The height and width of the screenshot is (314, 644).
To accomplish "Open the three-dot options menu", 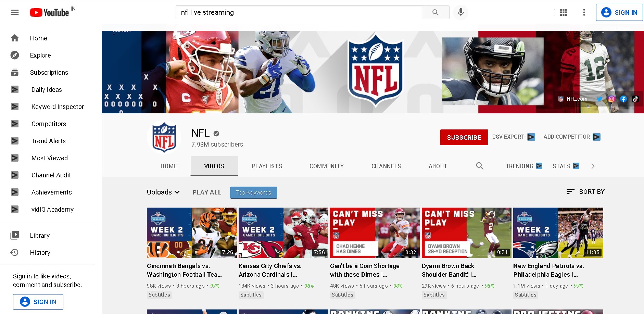I will [584, 12].
